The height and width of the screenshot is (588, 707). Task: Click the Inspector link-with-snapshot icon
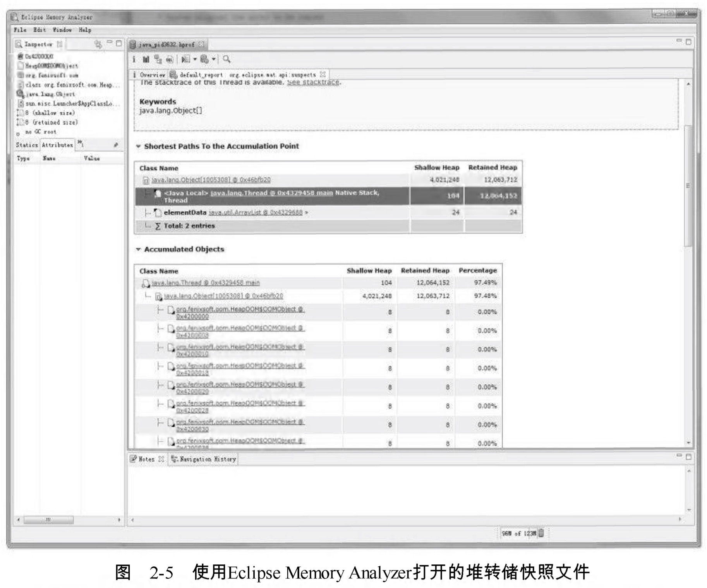pyautogui.click(x=98, y=44)
